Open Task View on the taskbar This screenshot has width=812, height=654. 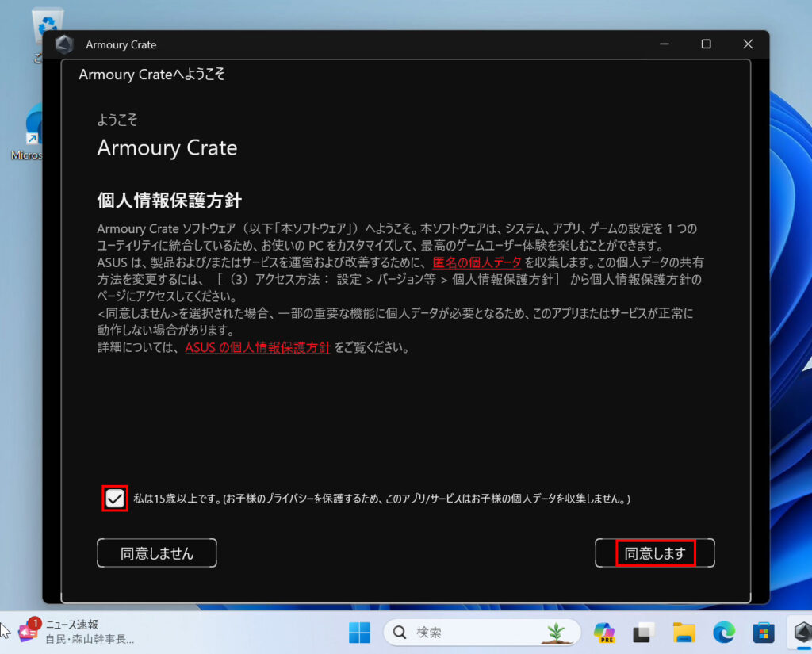coord(644,633)
